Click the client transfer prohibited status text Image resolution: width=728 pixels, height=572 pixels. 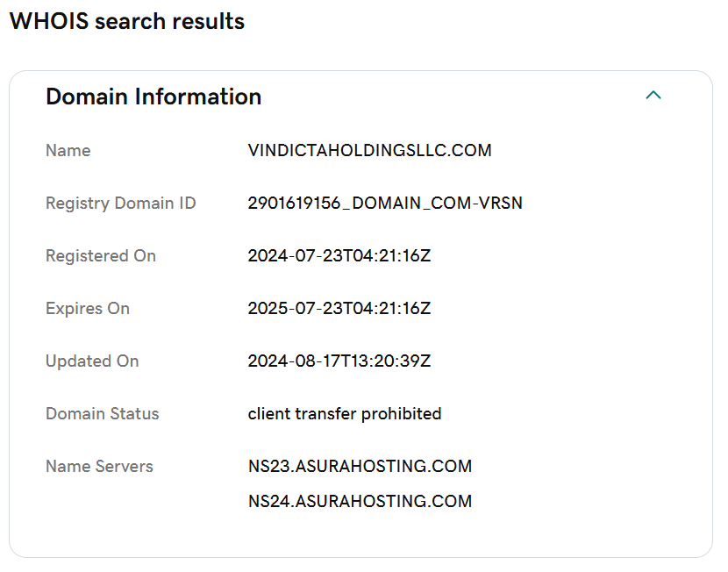click(x=345, y=414)
